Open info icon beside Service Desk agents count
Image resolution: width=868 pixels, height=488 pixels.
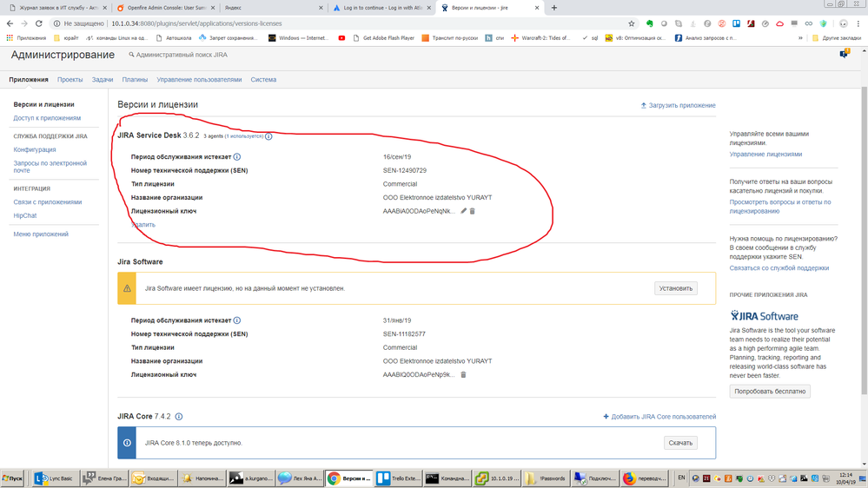click(x=268, y=136)
